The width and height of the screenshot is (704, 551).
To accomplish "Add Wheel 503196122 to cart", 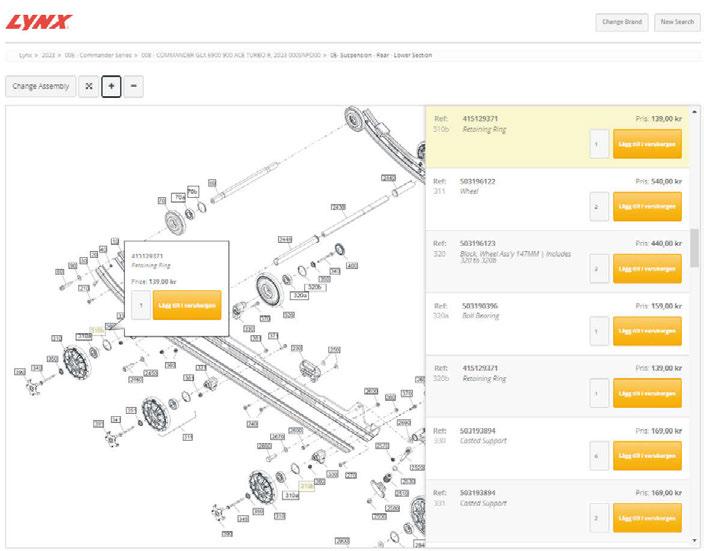I will 647,207.
